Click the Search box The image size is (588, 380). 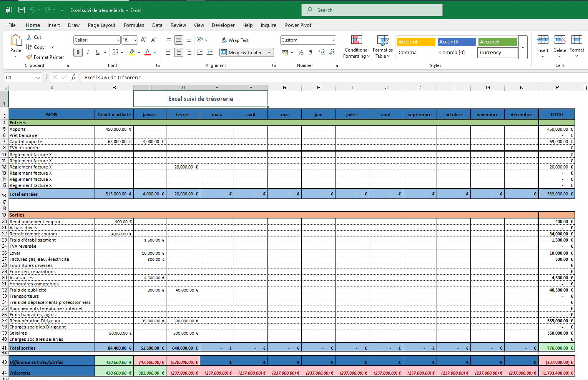click(372, 10)
